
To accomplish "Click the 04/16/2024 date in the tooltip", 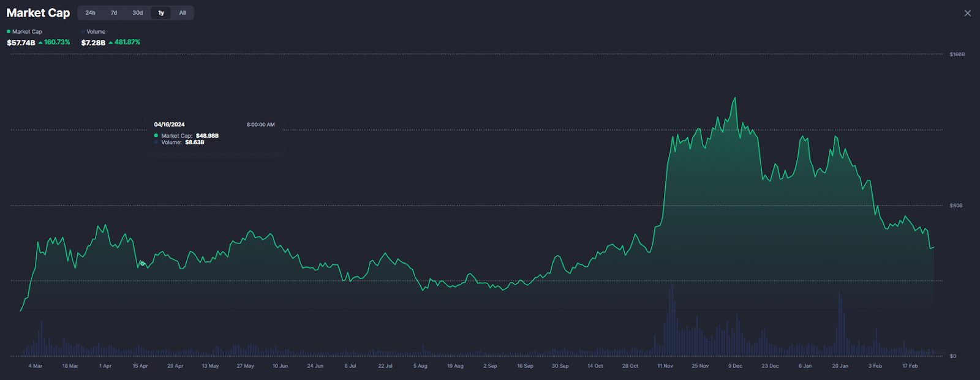I will pyautogui.click(x=169, y=125).
